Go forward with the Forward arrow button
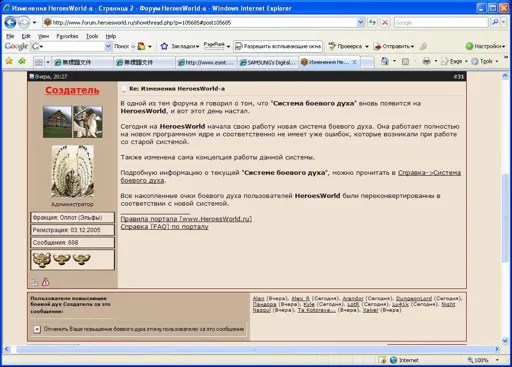512x367 pixels. coord(24,23)
